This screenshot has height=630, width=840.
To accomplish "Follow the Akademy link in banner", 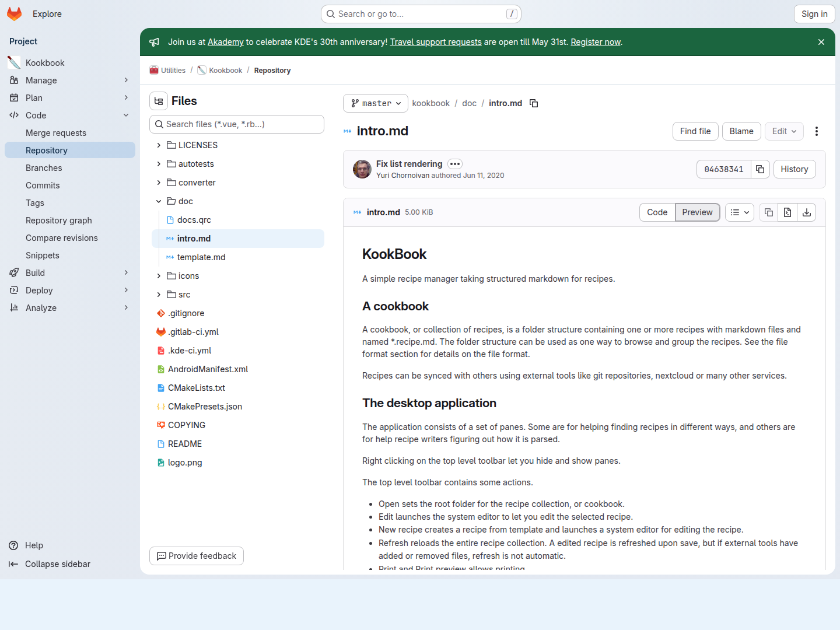I will [x=226, y=42].
